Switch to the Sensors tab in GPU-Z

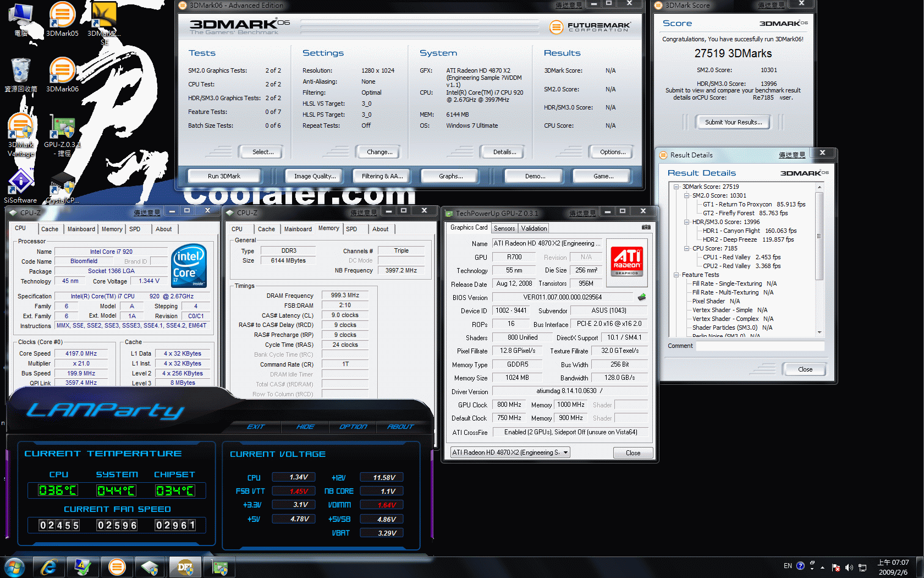(504, 228)
